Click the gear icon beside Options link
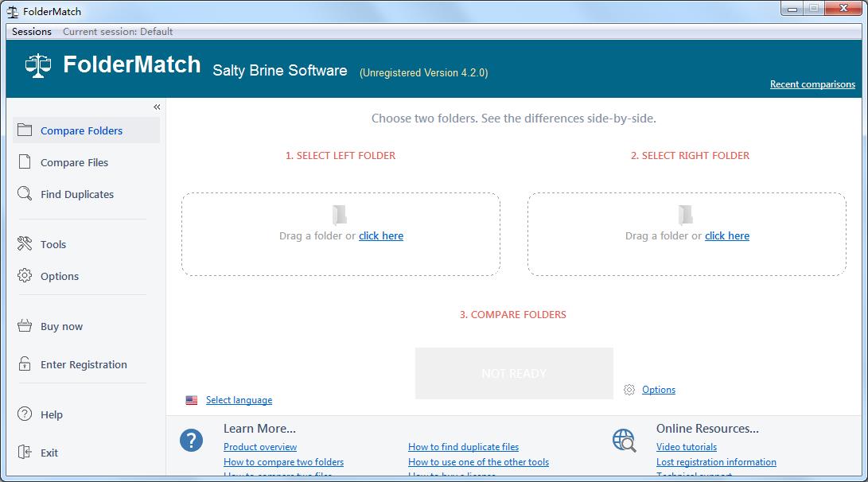The height and width of the screenshot is (482, 868). [629, 390]
